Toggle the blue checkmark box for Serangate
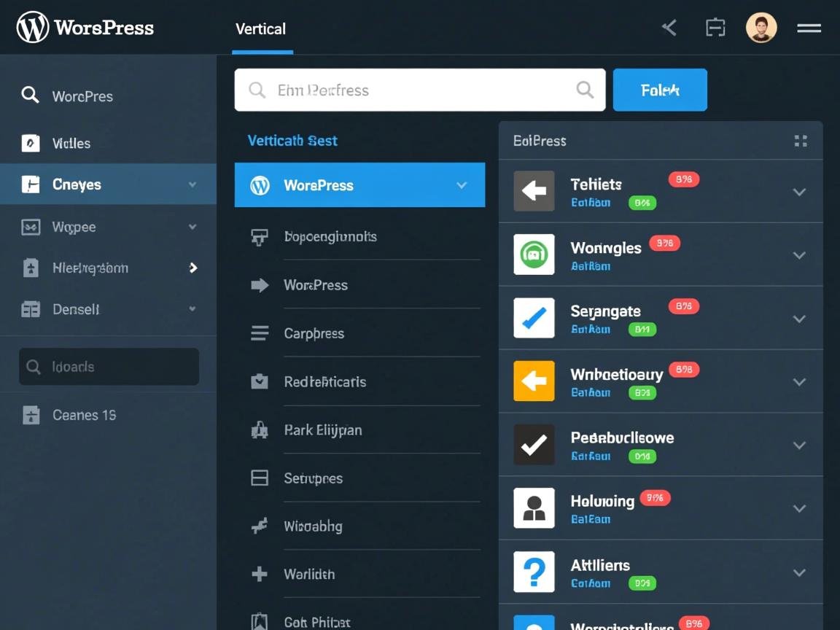This screenshot has width=840, height=630. click(534, 318)
